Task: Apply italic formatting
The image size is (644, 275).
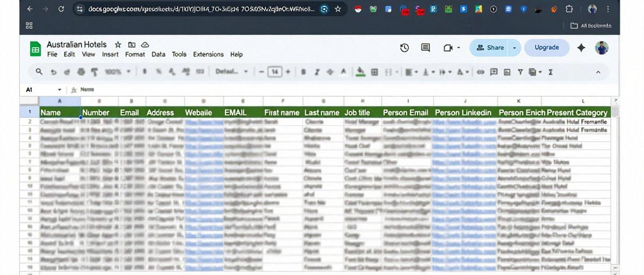Action: pyautogui.click(x=317, y=72)
